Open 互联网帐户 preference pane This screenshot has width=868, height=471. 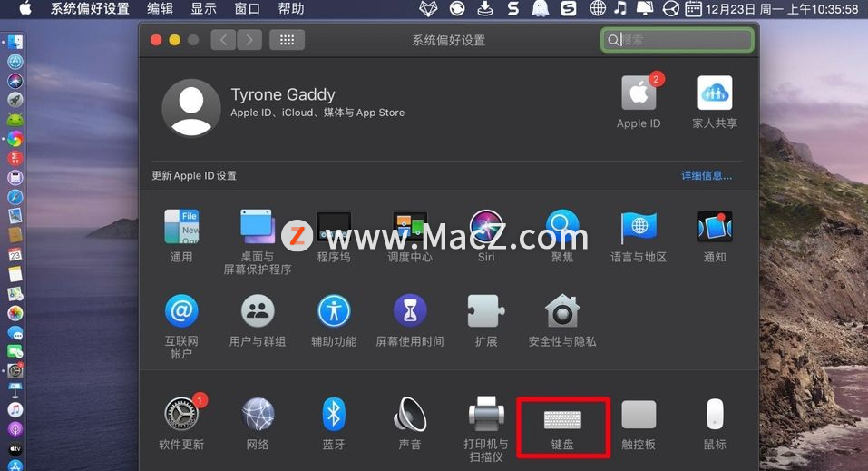click(181, 326)
